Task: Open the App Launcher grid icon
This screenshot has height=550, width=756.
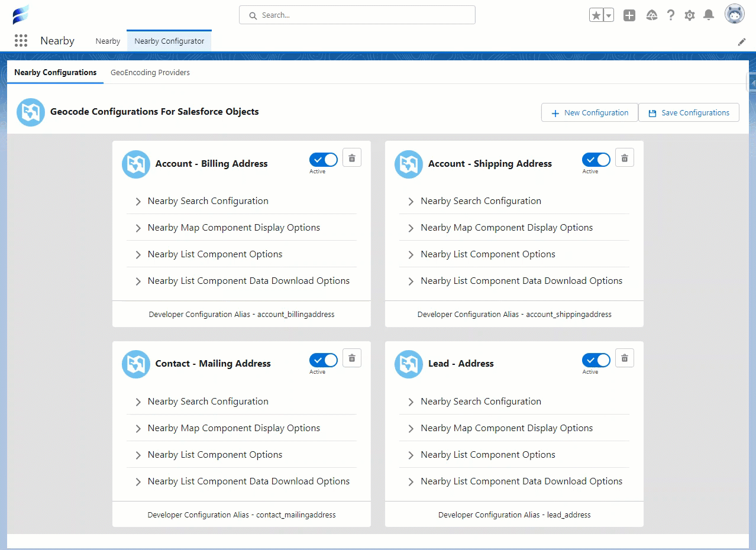Action: click(21, 41)
